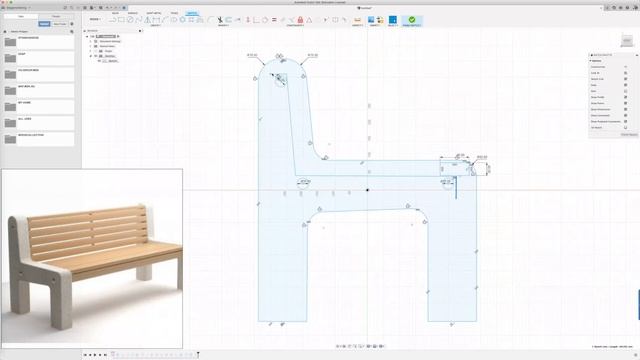640x360 pixels.
Task: Open the People tab in data panel
Action: click(56, 16)
